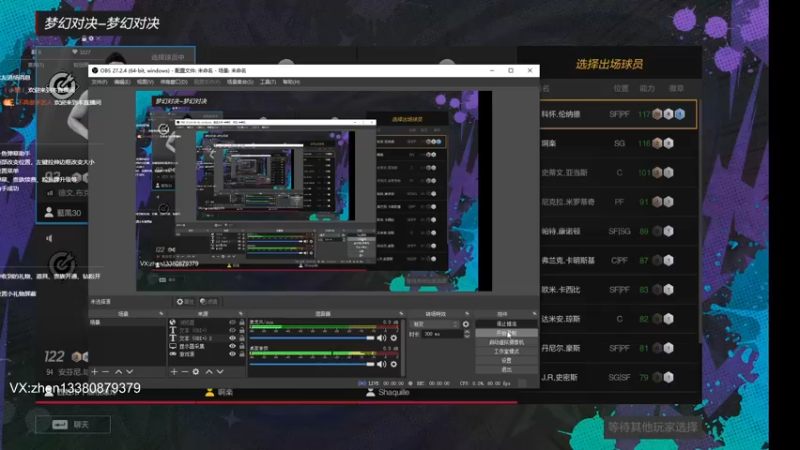This screenshot has width=800, height=450.
Task: Add a new scene with the plus button
Action: click(94, 372)
